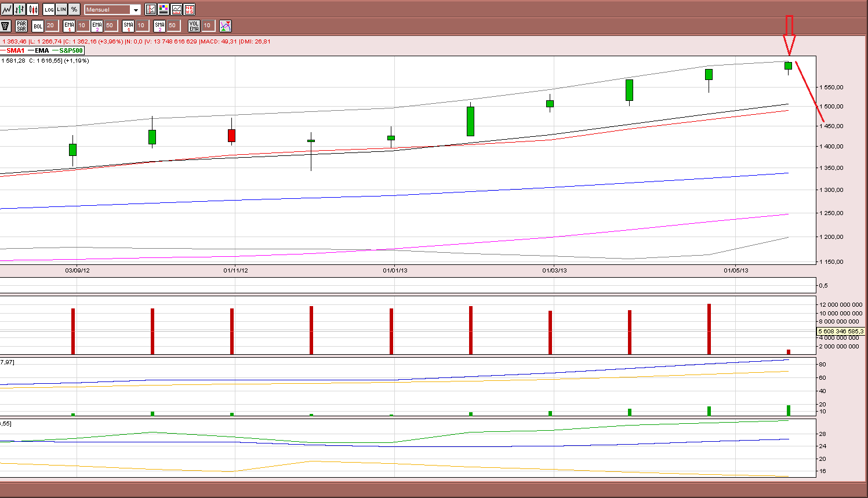The image size is (868, 498).
Task: Open the chart cursor and volume tool
Action: [151, 9]
